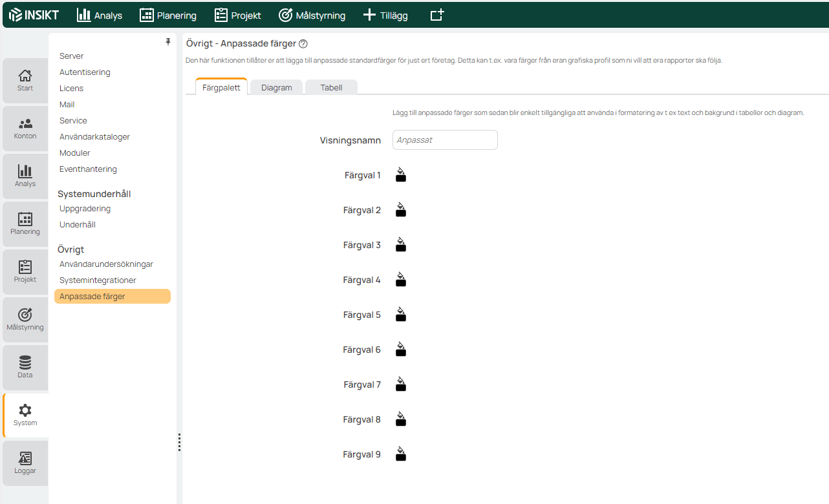
Task: Pick color for Färgval 4
Action: (x=401, y=280)
